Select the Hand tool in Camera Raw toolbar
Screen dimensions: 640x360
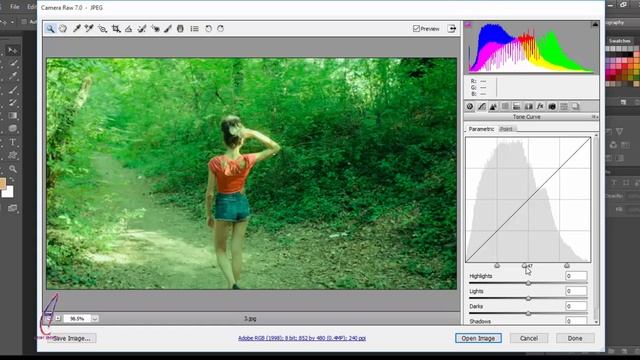coord(63,29)
